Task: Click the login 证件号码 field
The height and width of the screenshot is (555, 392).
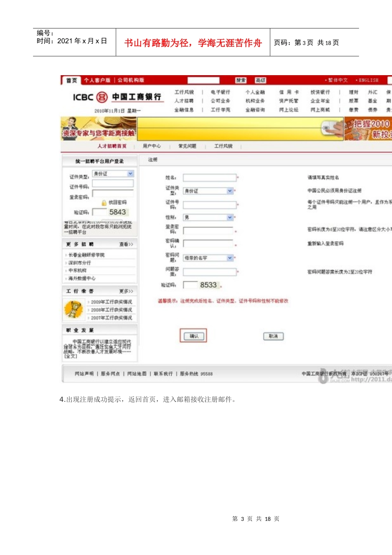Action: tap(113, 183)
